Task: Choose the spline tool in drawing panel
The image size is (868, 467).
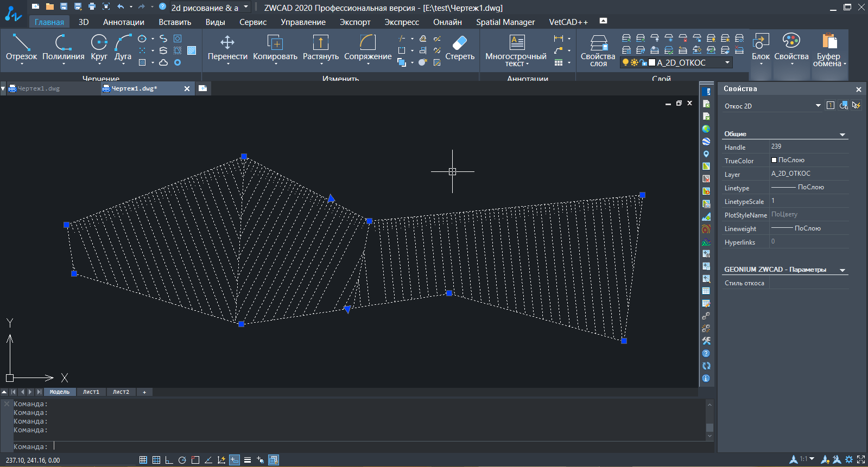Action: tap(163, 39)
